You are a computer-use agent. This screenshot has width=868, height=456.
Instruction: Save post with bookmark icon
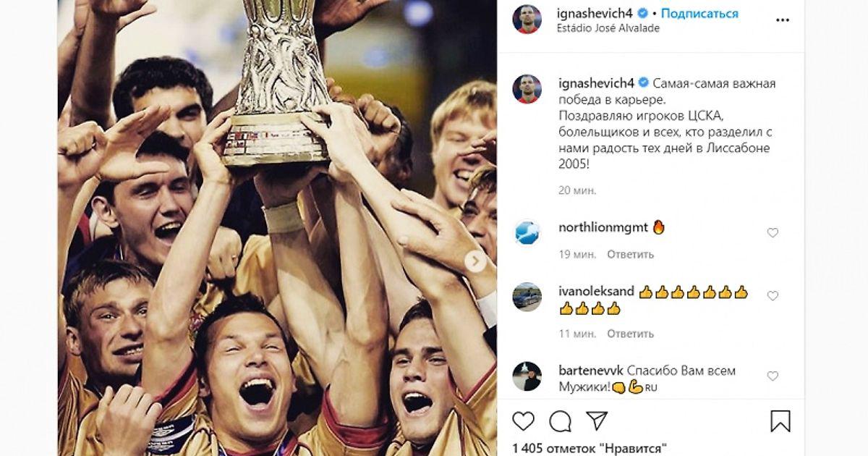pos(780,421)
